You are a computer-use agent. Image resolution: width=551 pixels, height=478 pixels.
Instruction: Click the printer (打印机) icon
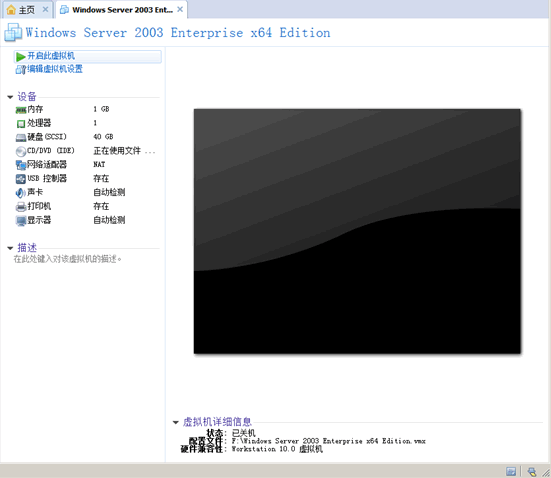pos(21,207)
